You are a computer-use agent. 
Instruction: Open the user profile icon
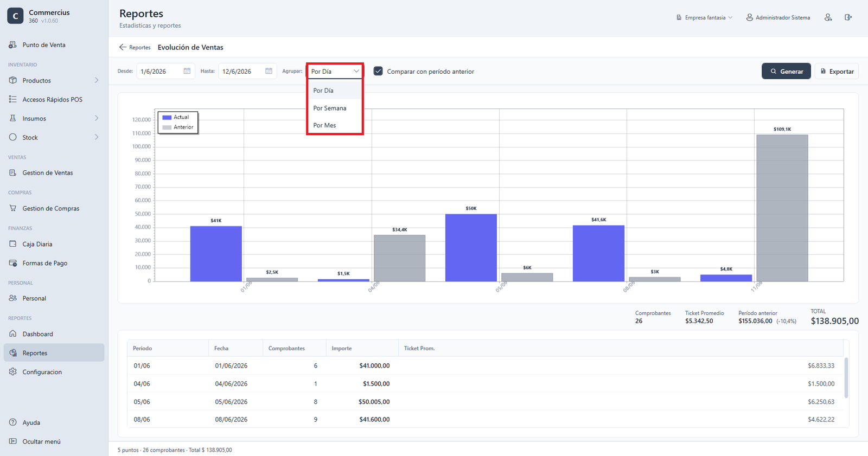[x=828, y=17]
